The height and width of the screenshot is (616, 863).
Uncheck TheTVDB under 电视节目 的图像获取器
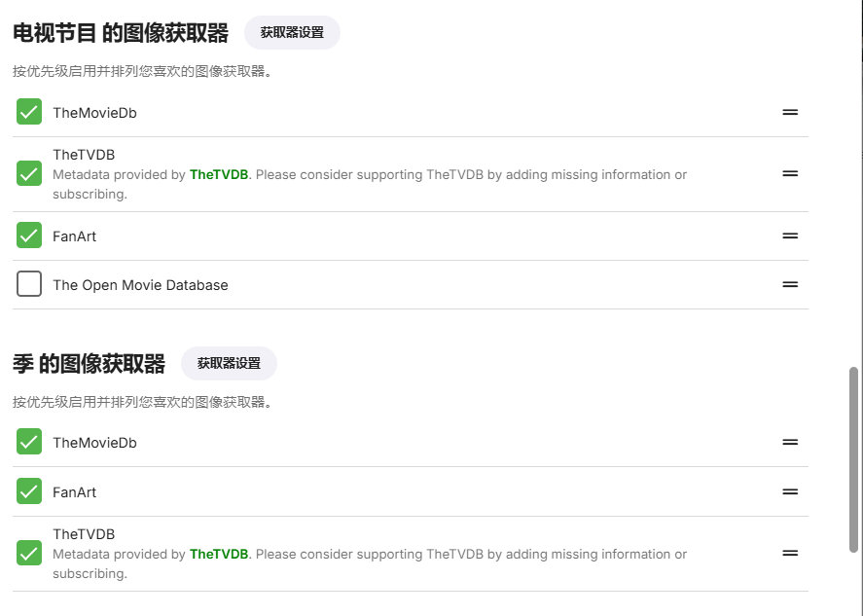tap(29, 173)
